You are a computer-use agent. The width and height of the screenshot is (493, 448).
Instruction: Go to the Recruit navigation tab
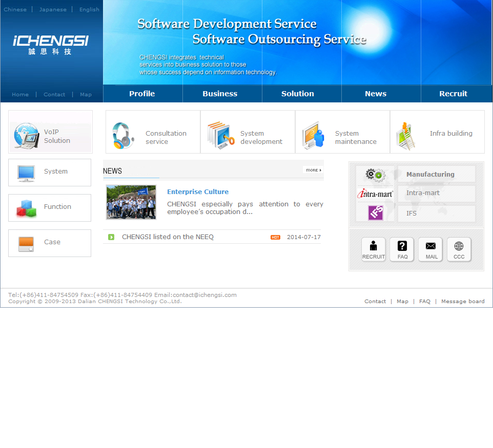point(453,94)
